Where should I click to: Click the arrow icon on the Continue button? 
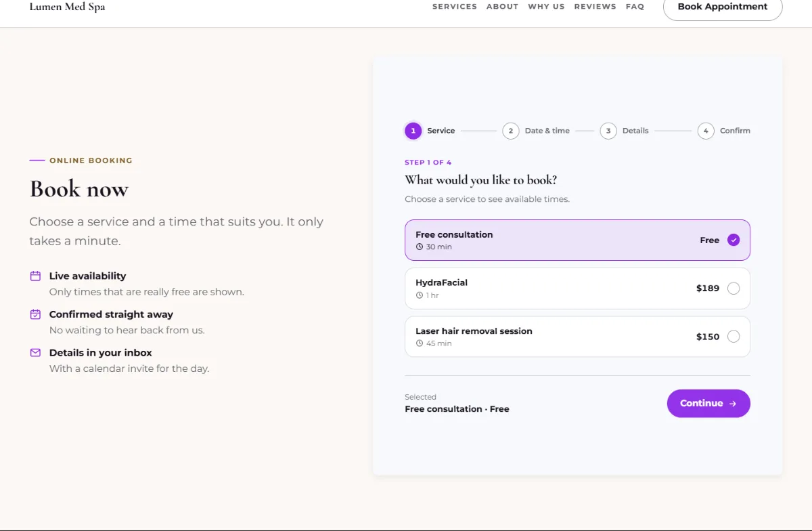coord(733,404)
